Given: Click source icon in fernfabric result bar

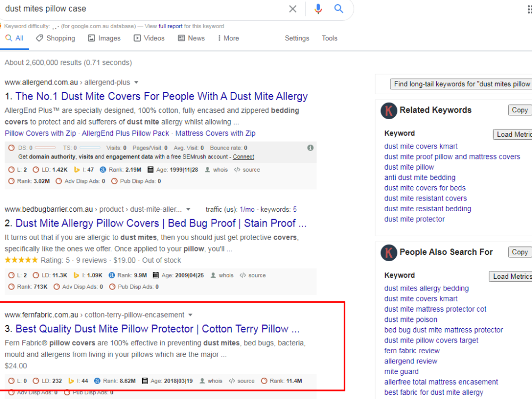Looking at the screenshot, I should (232, 381).
